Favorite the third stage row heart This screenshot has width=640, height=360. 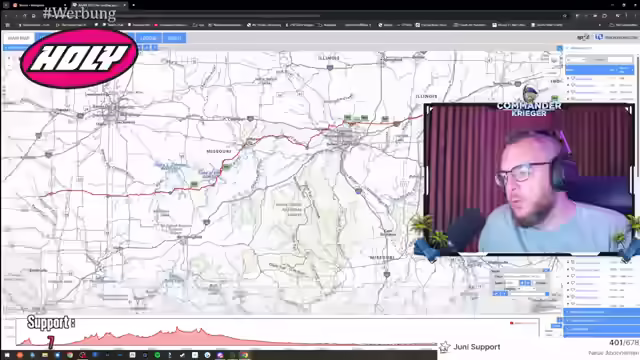(573, 92)
